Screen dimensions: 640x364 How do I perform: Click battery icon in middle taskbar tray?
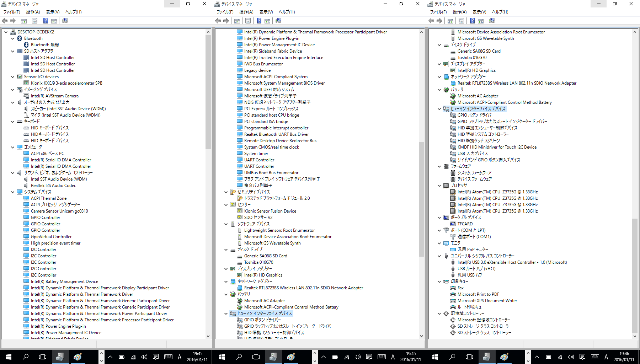coord(335,357)
